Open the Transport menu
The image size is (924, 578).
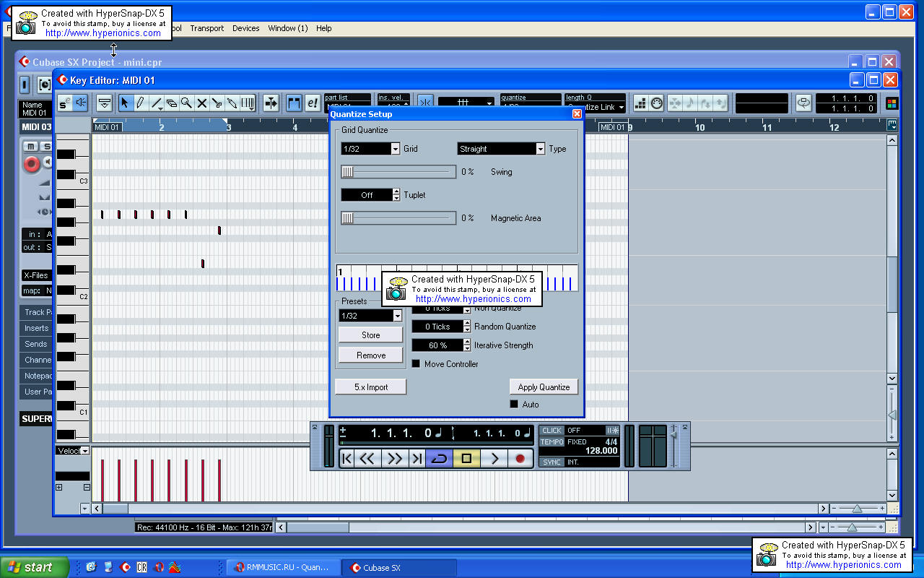pos(207,28)
